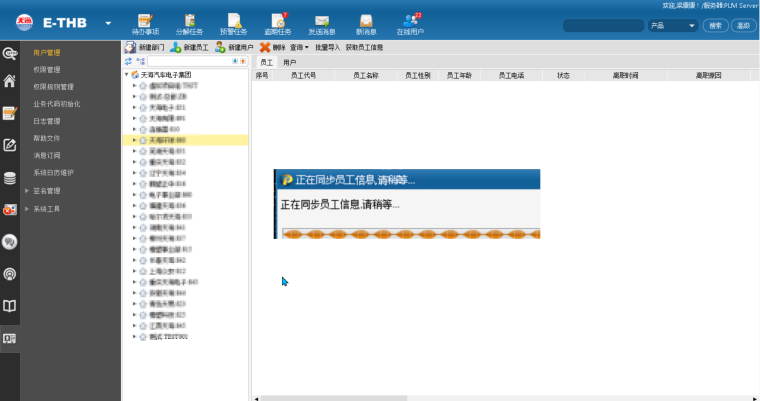The image size is (760, 401).
Task: Click the top search input field
Action: (602, 26)
